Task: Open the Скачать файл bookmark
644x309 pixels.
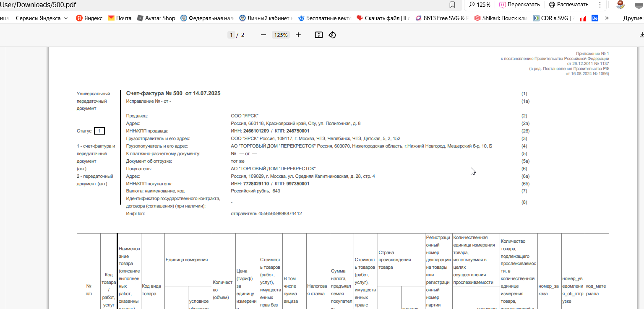Action: 383,18
